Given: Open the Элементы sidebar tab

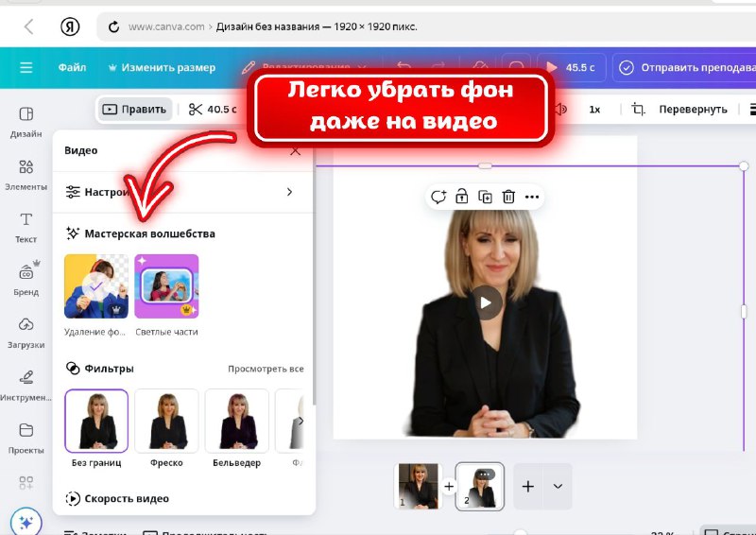Looking at the screenshot, I should (x=26, y=175).
